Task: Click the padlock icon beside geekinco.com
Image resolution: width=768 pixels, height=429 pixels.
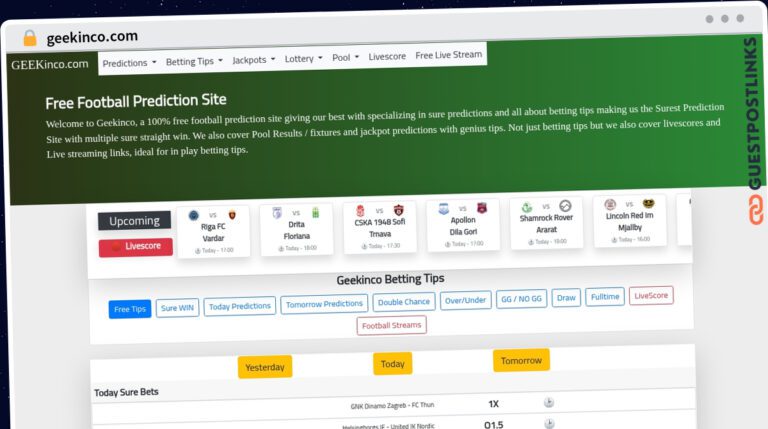Action: (30, 38)
